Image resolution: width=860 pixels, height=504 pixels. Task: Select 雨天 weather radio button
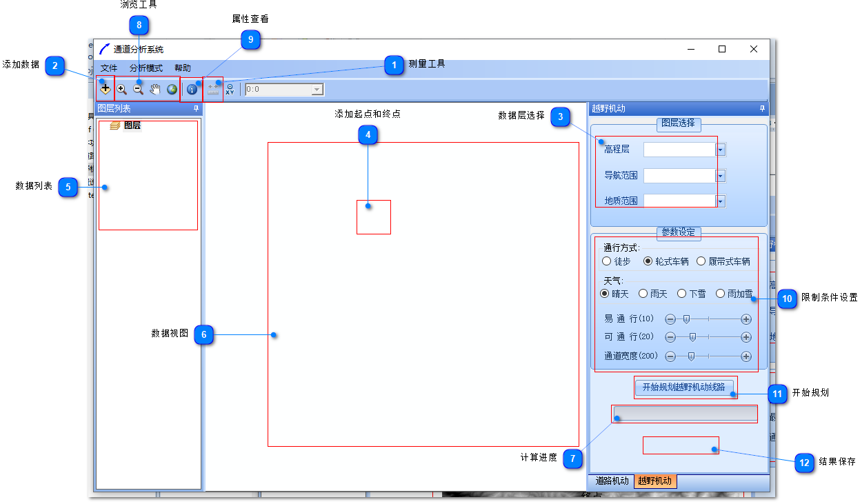tap(643, 294)
